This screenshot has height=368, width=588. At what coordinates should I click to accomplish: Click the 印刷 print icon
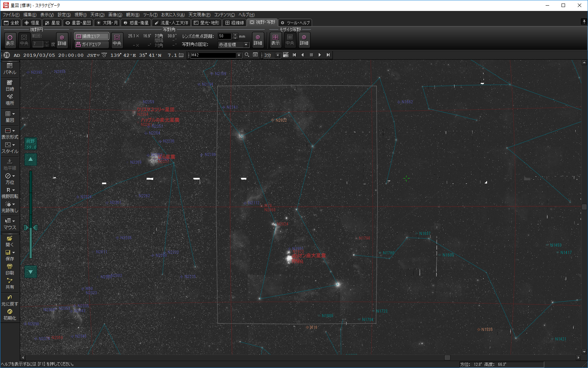click(10, 270)
